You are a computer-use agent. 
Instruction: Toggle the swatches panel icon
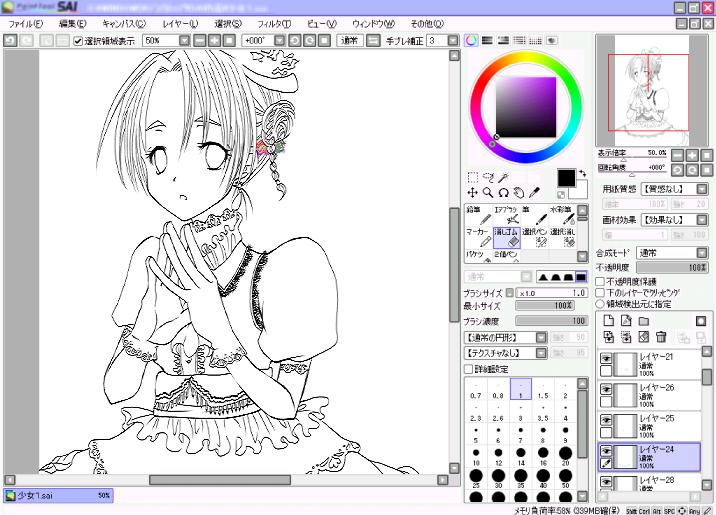click(535, 41)
